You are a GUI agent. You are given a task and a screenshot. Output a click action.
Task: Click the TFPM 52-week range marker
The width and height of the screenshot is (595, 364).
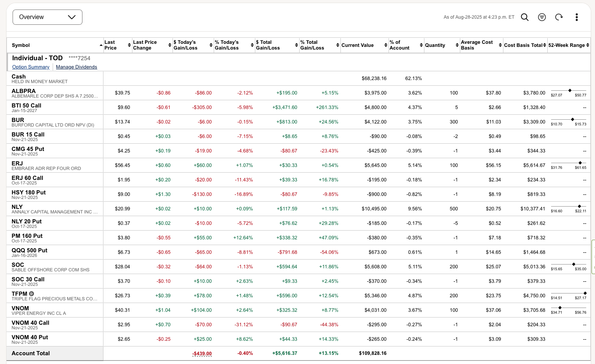585,293
